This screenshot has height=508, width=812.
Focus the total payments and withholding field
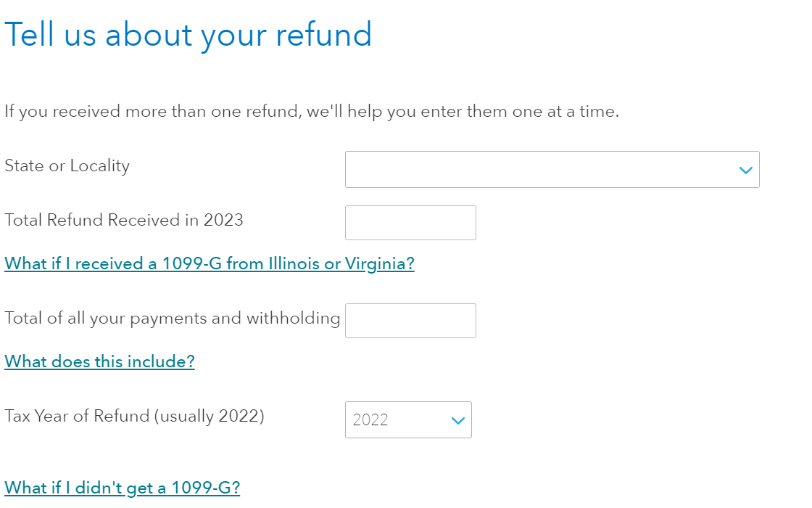pyautogui.click(x=410, y=321)
